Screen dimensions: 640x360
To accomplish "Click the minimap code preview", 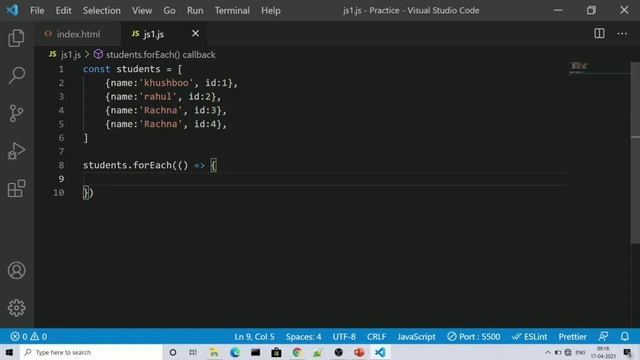I will click(579, 67).
